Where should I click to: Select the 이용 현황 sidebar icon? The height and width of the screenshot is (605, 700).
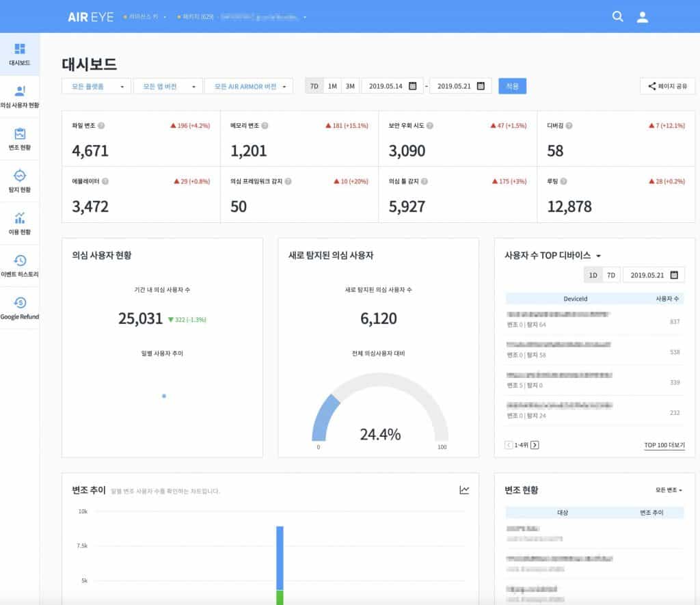click(20, 224)
